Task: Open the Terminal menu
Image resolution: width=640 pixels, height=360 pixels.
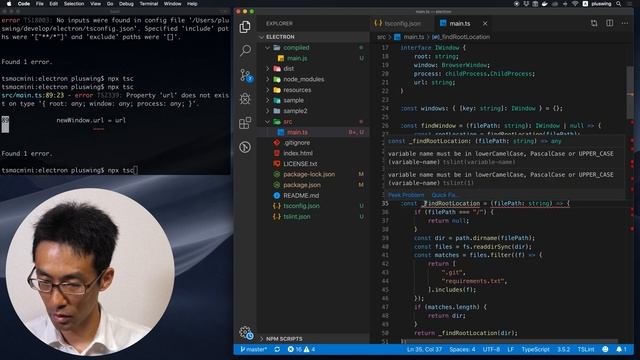Action: coord(149,4)
